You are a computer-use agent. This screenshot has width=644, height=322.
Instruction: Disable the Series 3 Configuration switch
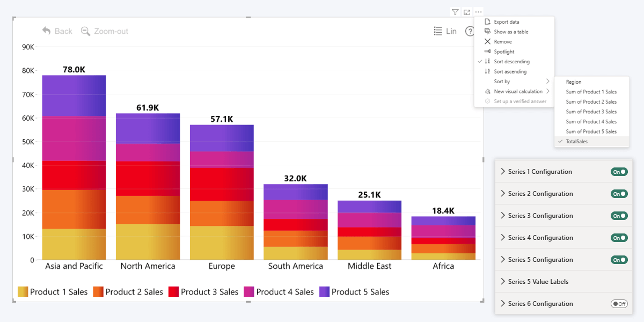tap(619, 216)
